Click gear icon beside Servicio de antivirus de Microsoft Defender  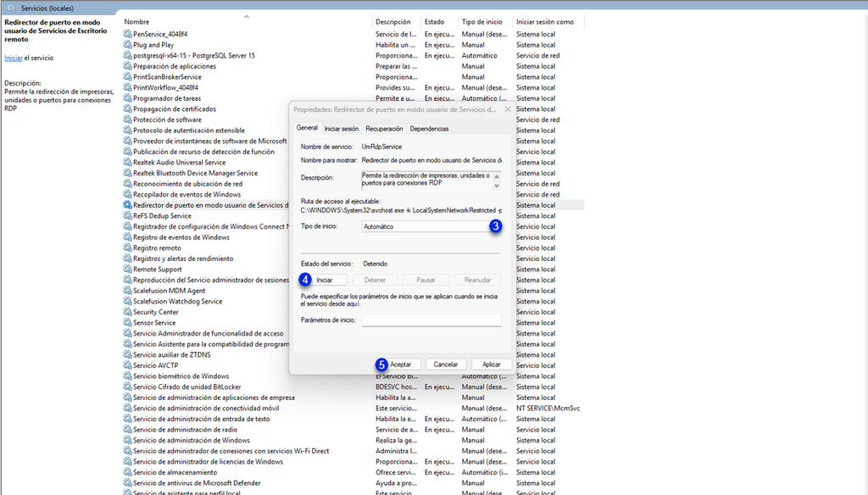[127, 483]
